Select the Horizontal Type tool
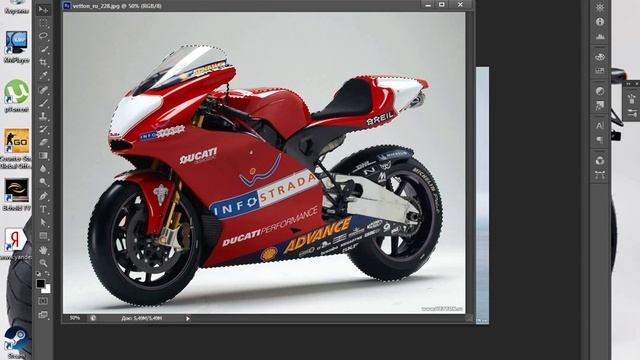This screenshot has width=640, height=360. pos(43,209)
